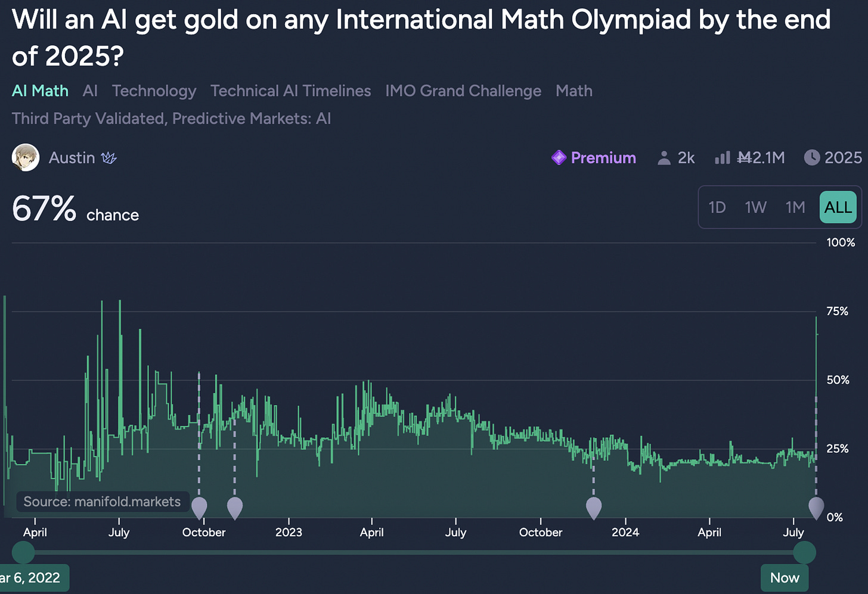
Task: Open the IMO Grand Challenge tag
Action: point(463,91)
